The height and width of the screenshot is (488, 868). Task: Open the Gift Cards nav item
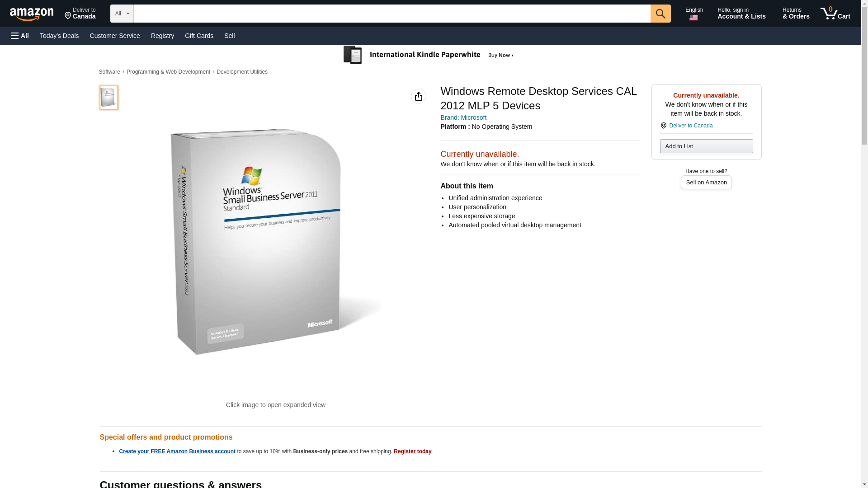pyautogui.click(x=199, y=36)
